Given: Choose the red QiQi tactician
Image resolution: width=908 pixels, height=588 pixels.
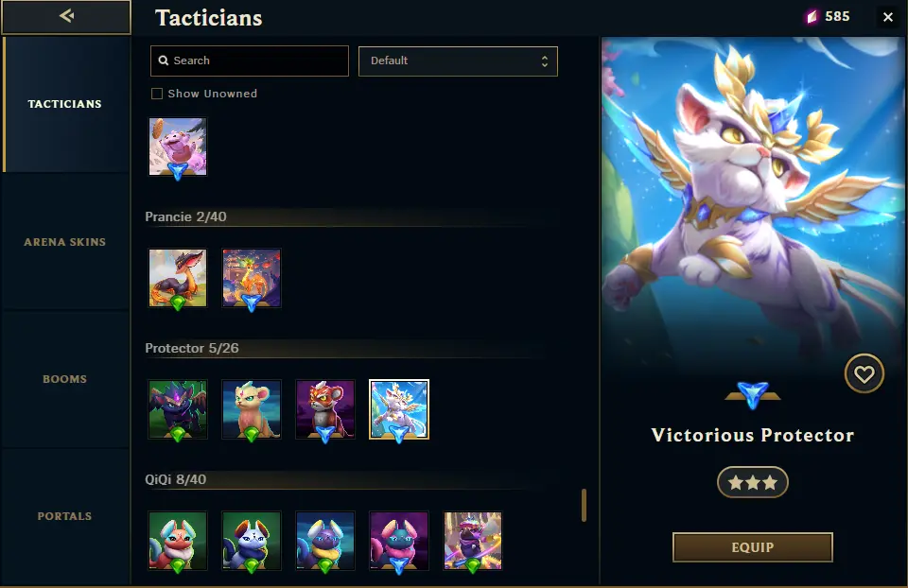Looking at the screenshot, I should pos(178,541).
